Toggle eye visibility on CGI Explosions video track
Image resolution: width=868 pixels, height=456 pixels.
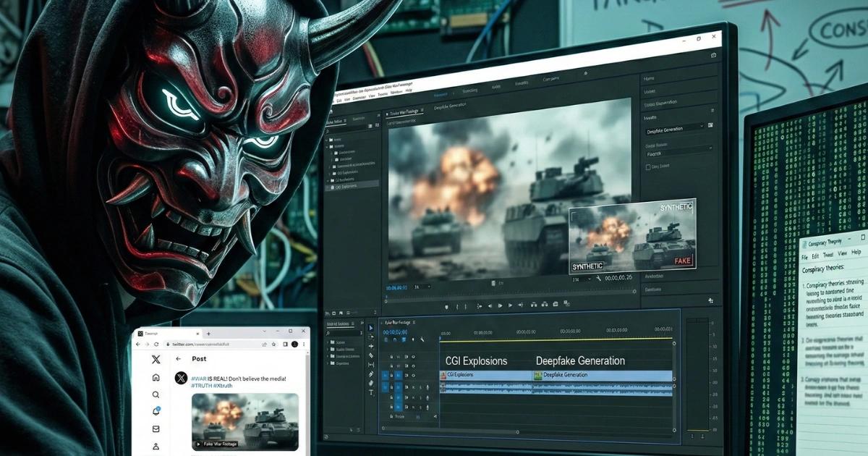[x=414, y=375]
